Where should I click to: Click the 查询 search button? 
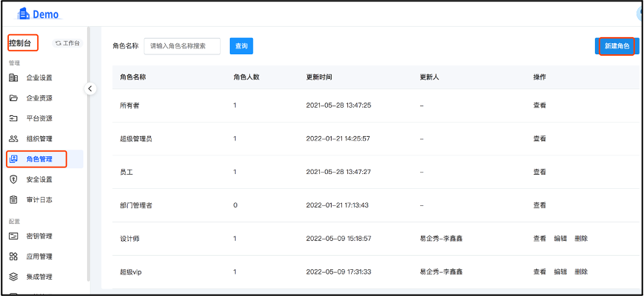241,46
